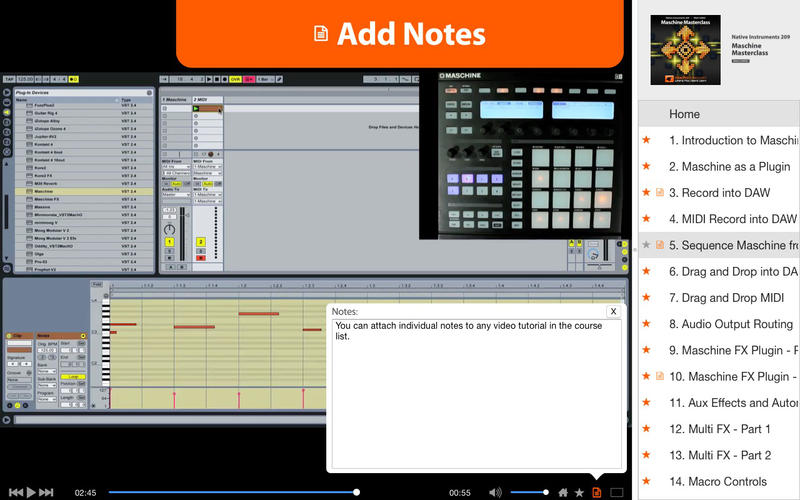
Task: Mute audio with the speaker icon
Action: point(495,492)
